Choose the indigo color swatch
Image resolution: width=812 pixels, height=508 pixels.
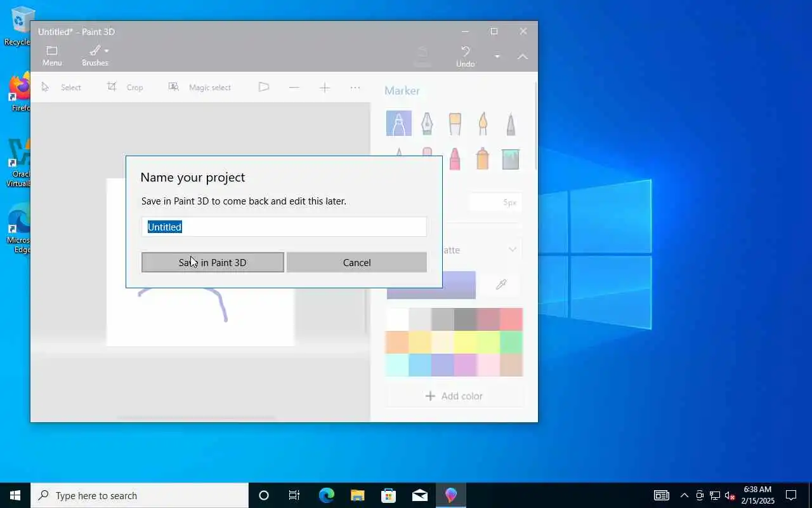443,365
